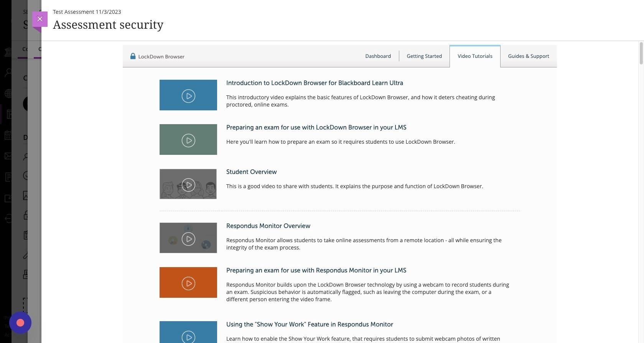Screen dimensions: 644x343
Task: Click the 'Test Assessment 11/3/2023' subtitle
Action: 87,12
